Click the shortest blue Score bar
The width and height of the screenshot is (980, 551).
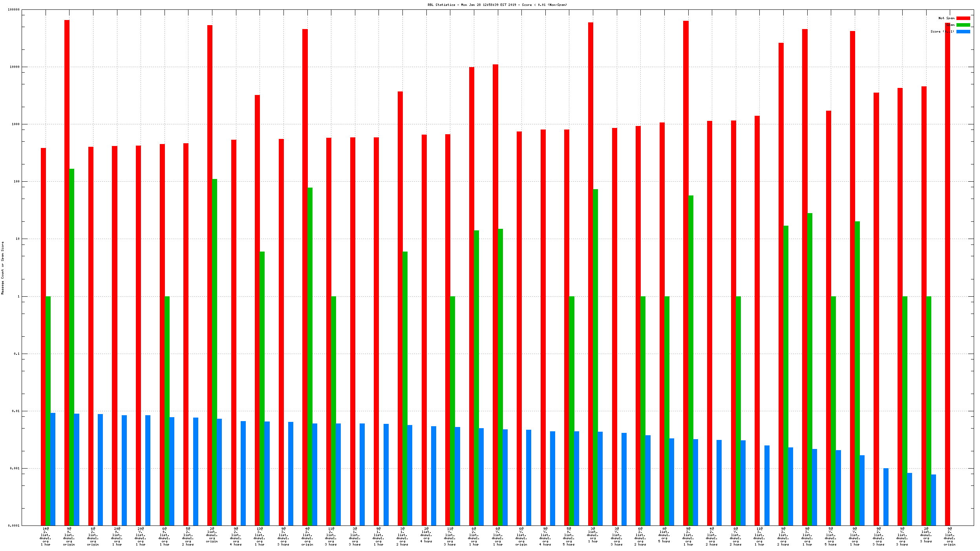[933, 499]
